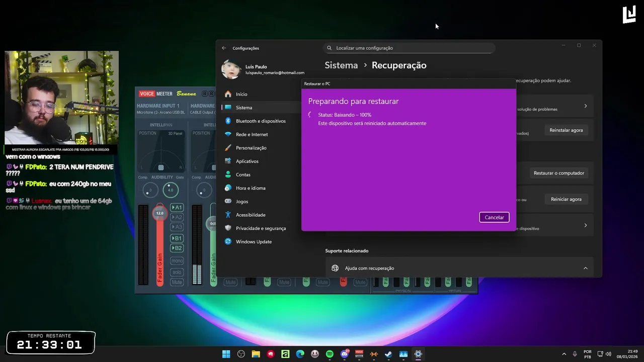The image size is (644, 362).
Task: Toggle A1 bus on Voicemeeter Hardware Input 1
Action: [177, 208]
